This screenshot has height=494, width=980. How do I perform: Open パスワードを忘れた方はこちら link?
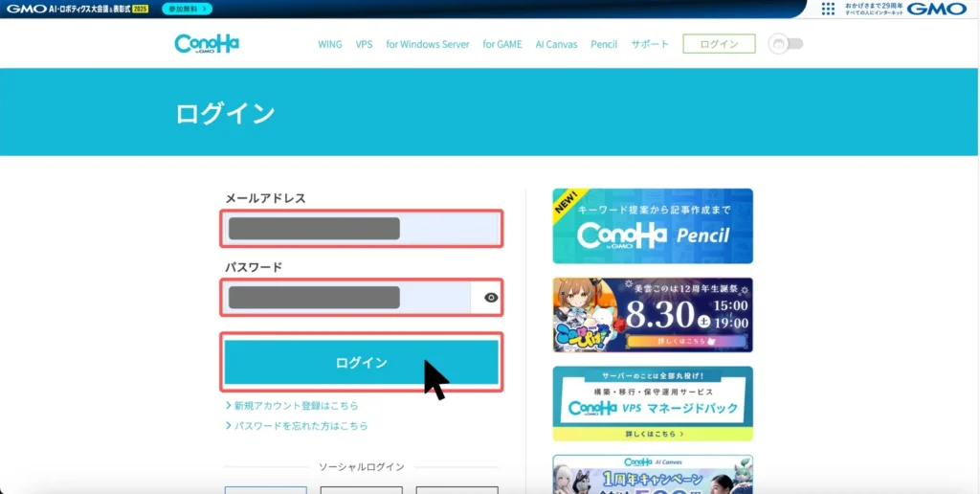pyautogui.click(x=297, y=426)
